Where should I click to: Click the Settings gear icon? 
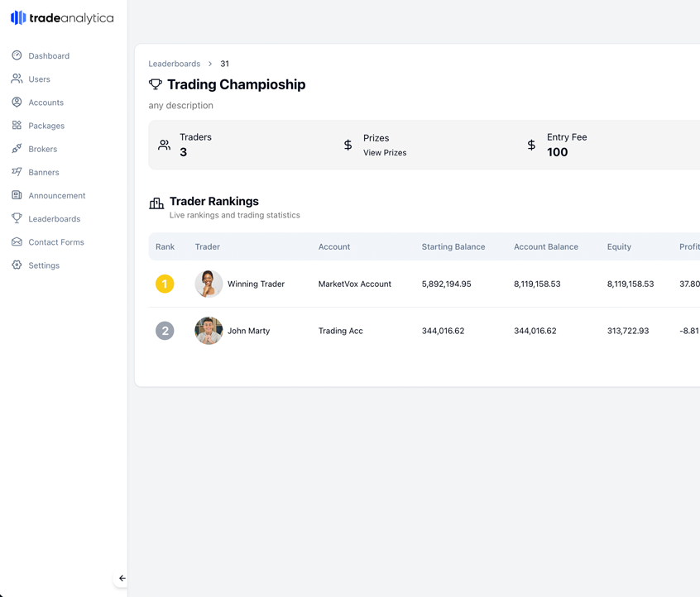pos(17,265)
